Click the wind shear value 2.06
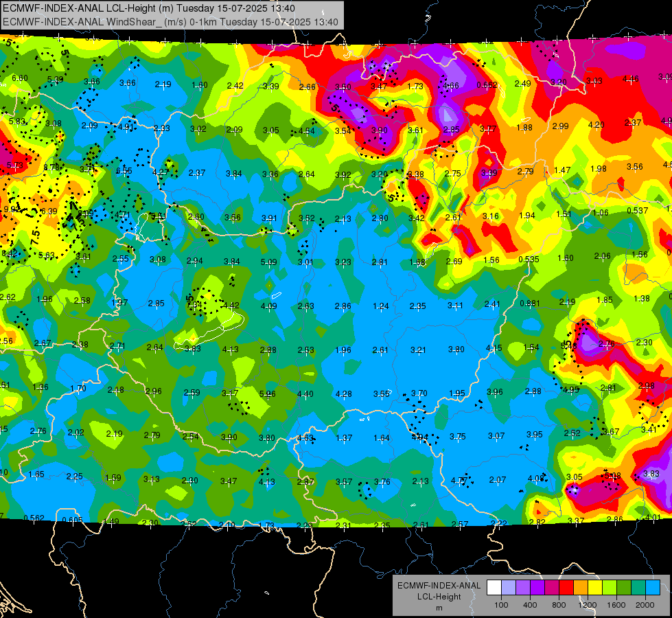The height and width of the screenshot is (618, 672). tap(602, 255)
